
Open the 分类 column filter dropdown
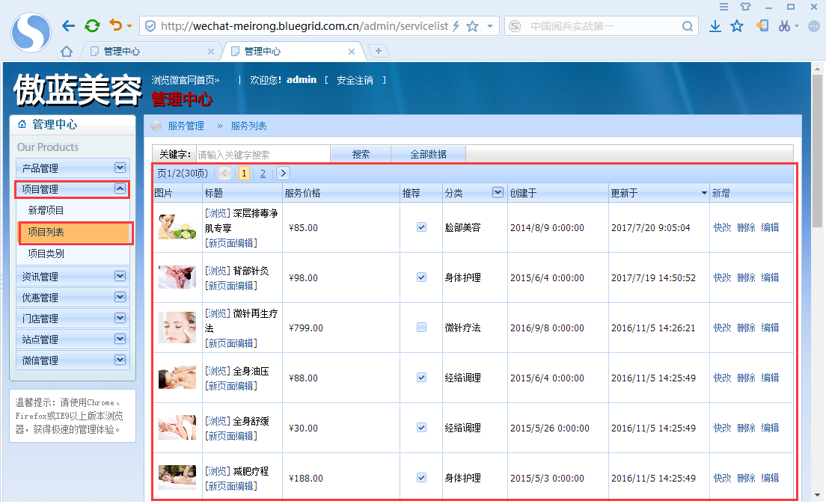tap(498, 192)
